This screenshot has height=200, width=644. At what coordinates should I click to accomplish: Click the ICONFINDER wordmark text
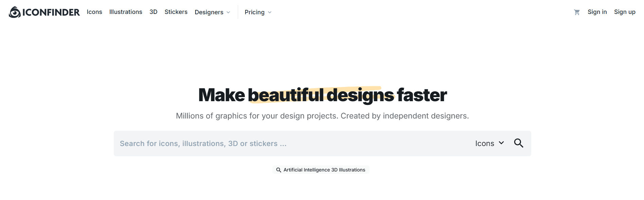pos(51,13)
